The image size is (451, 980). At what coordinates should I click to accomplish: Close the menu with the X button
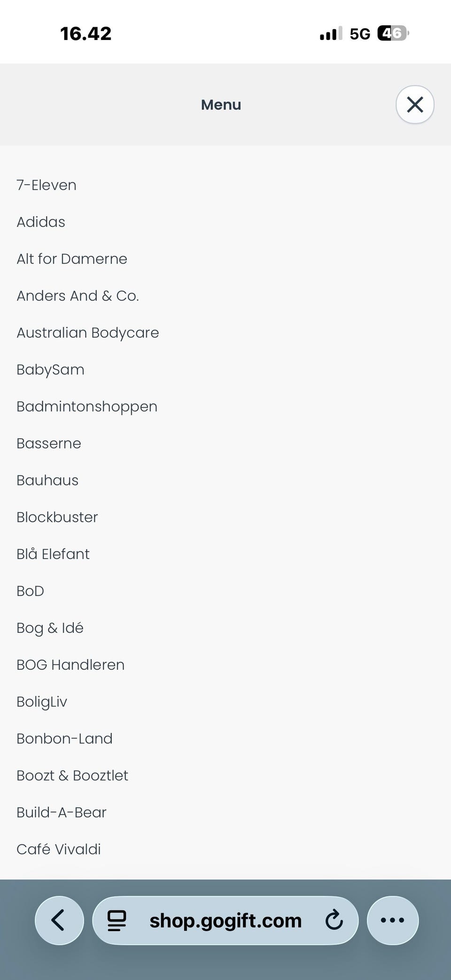click(415, 104)
